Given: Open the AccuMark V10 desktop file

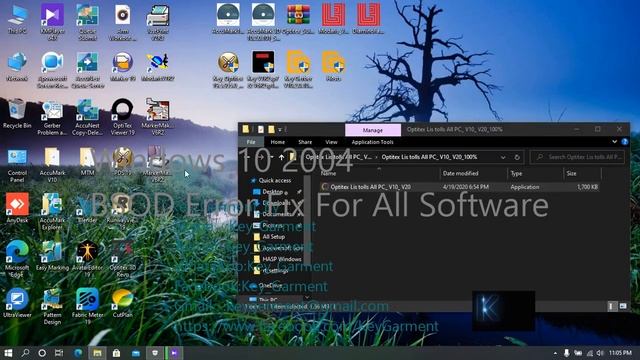Looking at the screenshot, I should (52, 165).
